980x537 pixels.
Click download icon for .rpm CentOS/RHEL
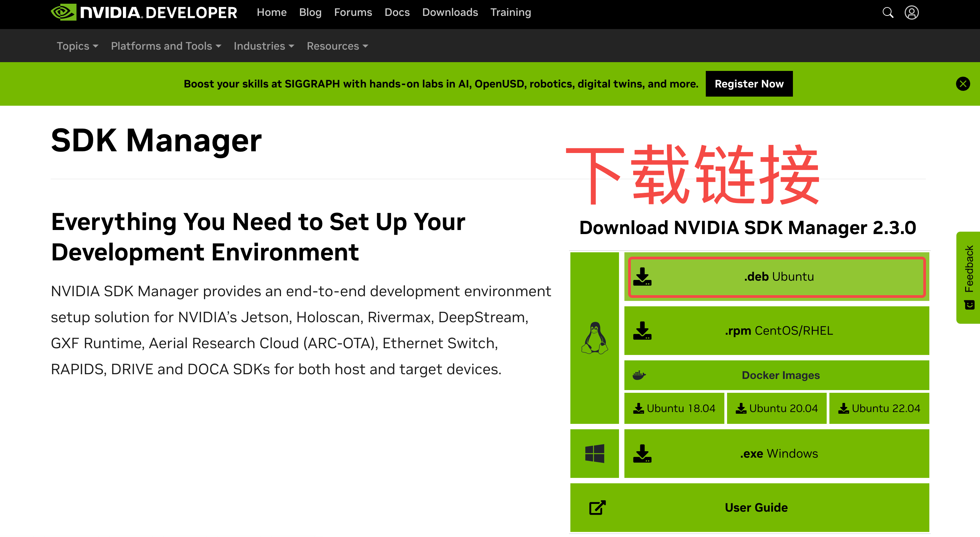click(x=642, y=331)
